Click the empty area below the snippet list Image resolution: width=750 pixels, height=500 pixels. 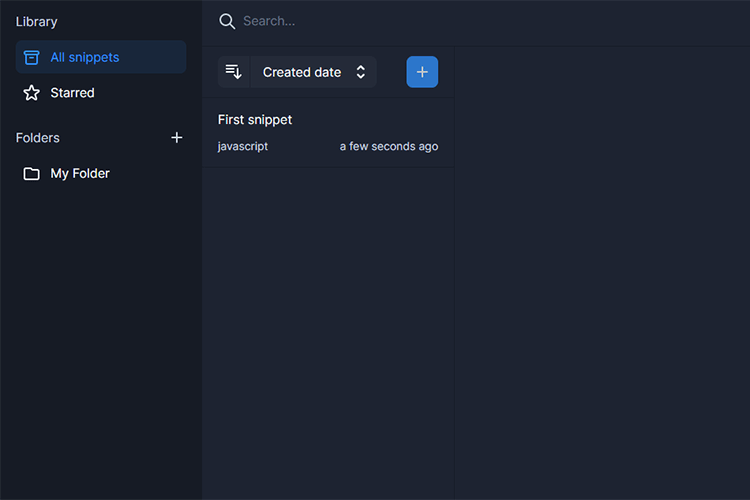tap(328, 330)
